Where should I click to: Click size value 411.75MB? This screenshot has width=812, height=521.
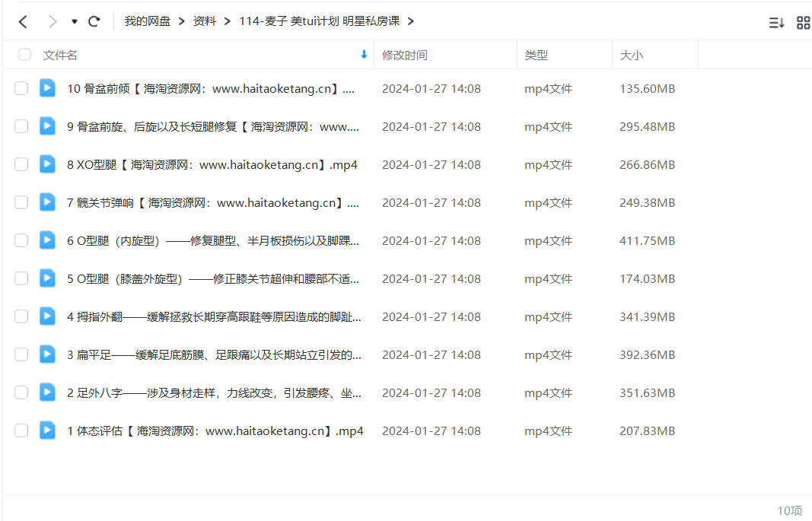pyautogui.click(x=648, y=240)
